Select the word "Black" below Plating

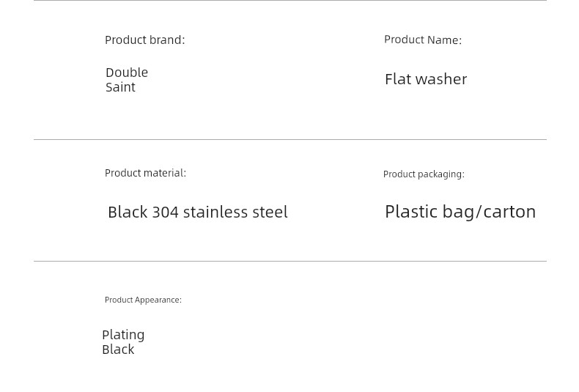[118, 350]
